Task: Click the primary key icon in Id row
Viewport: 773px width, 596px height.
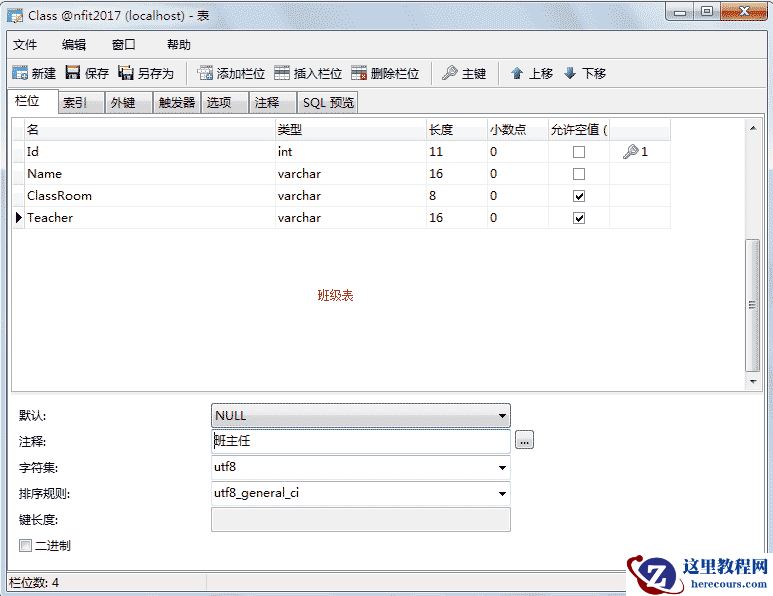Action: tap(631, 151)
